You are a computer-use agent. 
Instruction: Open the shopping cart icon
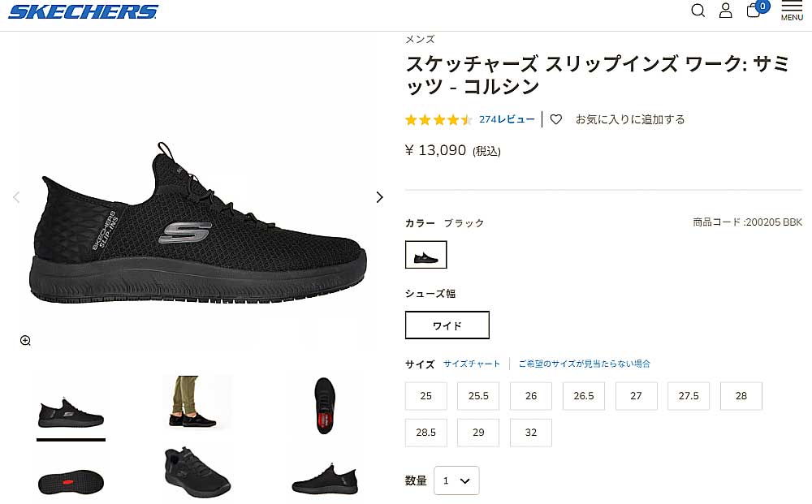[x=754, y=11]
